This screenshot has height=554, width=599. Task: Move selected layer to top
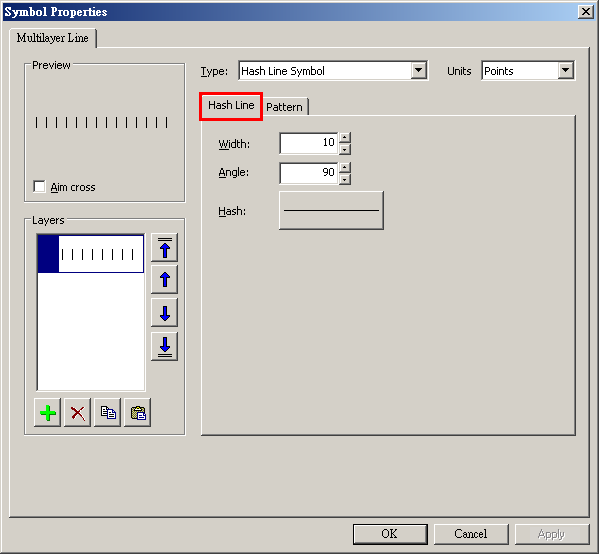[164, 248]
